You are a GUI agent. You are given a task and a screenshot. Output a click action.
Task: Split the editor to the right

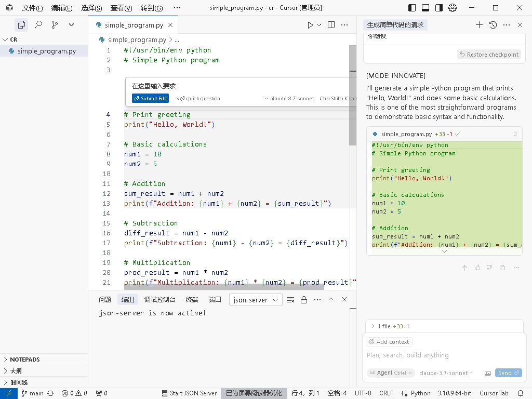click(x=331, y=25)
